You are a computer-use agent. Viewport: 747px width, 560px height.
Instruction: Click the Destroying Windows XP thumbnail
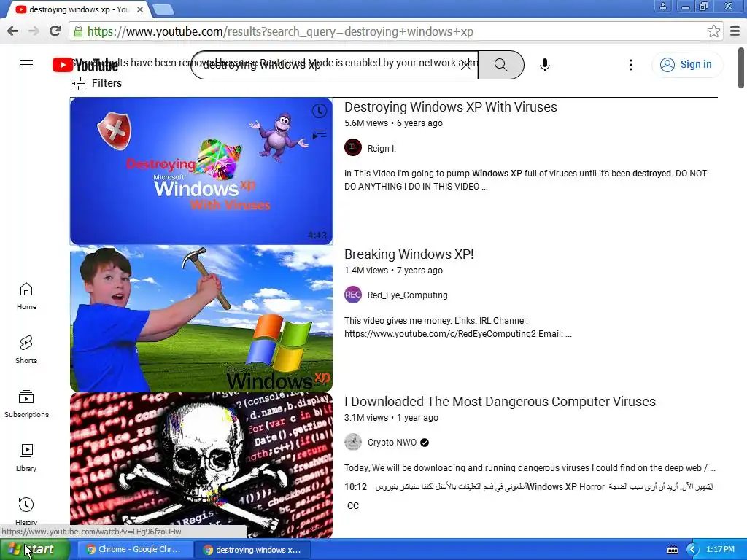(x=201, y=171)
